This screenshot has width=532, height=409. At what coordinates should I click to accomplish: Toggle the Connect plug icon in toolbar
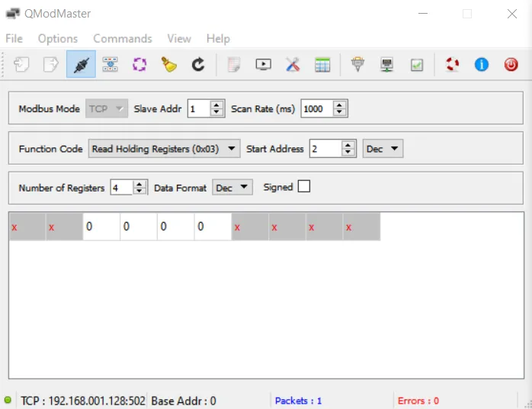[81, 65]
